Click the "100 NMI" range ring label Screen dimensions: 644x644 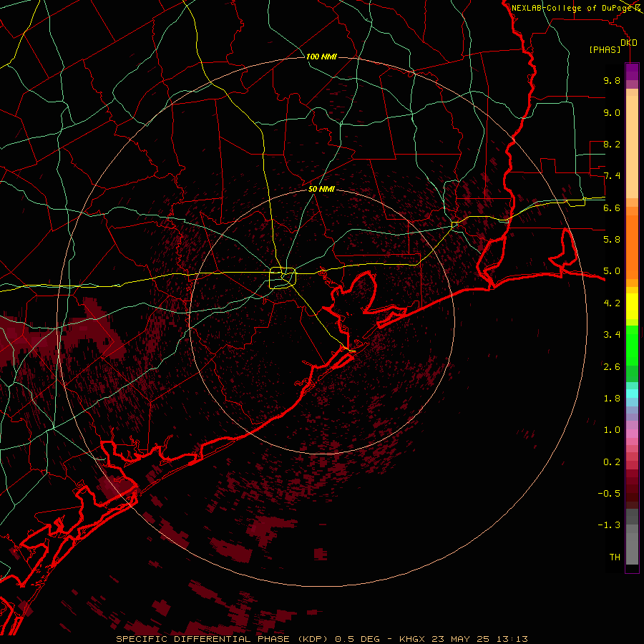click(321, 57)
